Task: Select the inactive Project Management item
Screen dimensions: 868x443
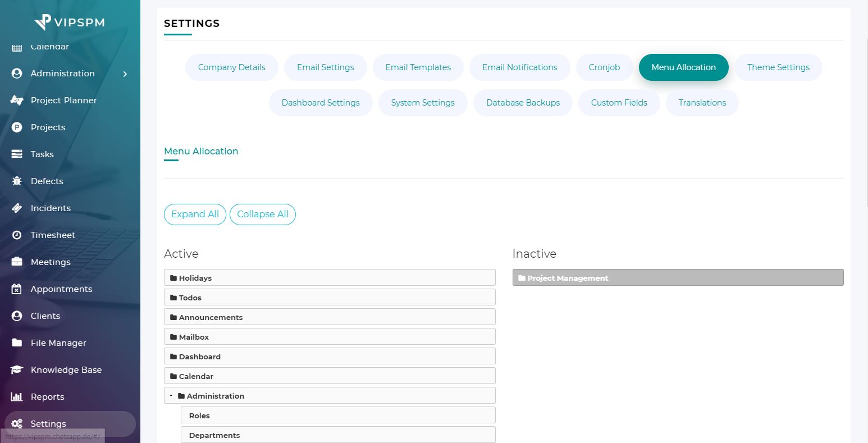Action: pos(678,277)
